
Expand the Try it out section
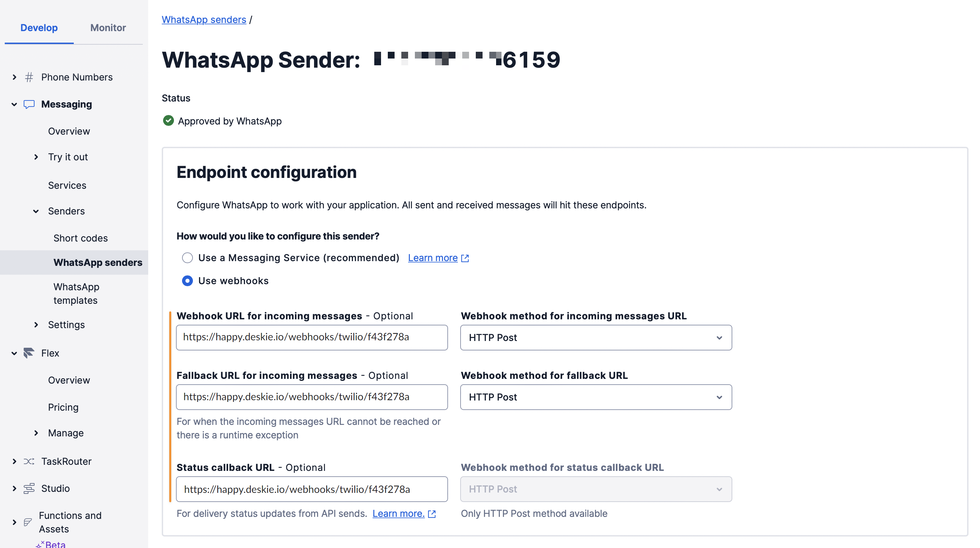click(36, 157)
